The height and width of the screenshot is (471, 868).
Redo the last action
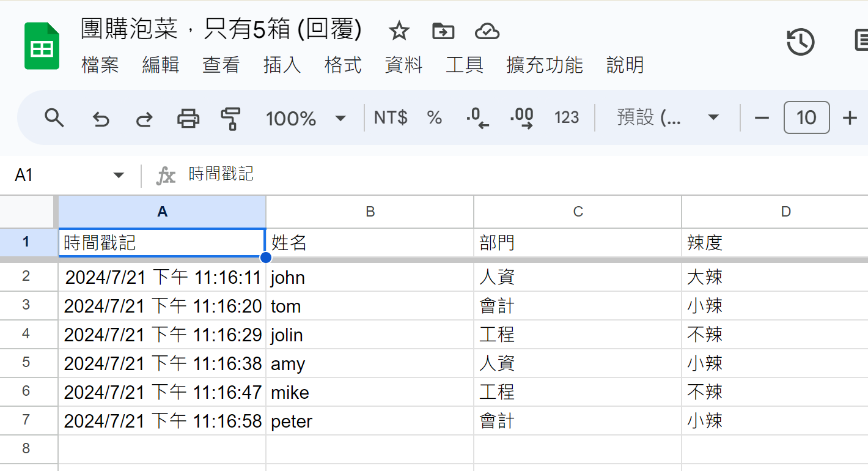[x=144, y=118]
